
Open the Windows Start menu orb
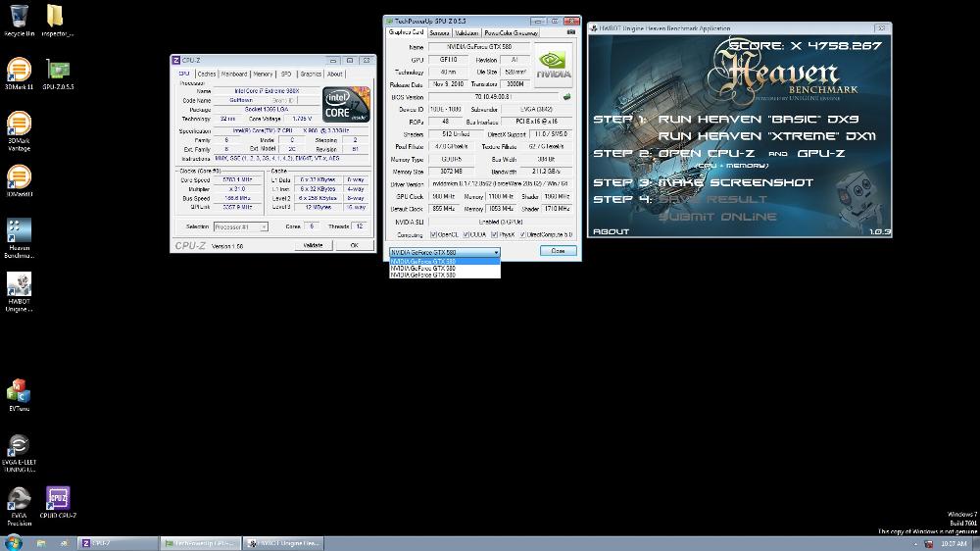[x=14, y=543]
